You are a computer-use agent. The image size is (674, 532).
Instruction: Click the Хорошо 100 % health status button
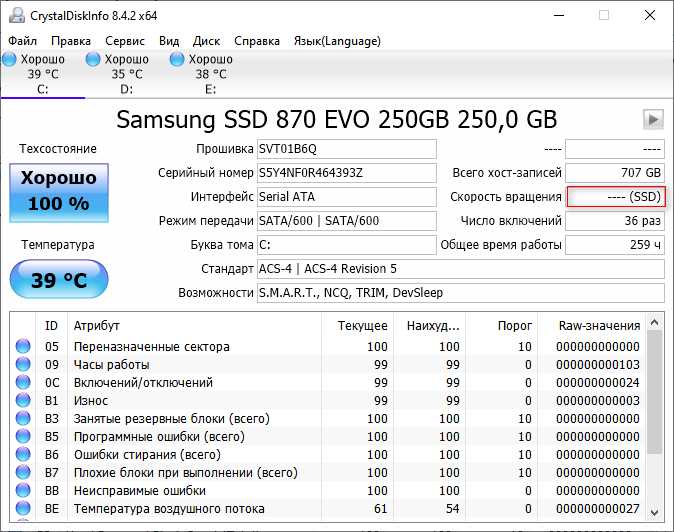tap(59, 193)
